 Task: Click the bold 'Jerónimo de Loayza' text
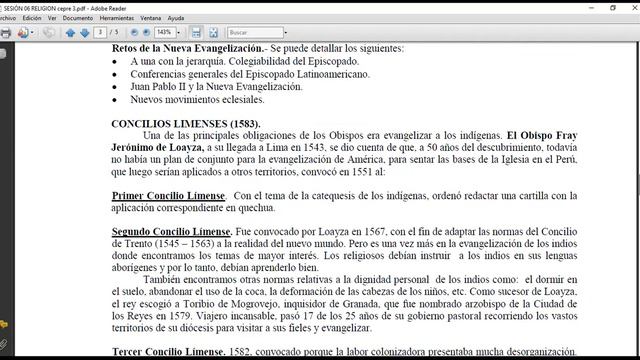158,147
